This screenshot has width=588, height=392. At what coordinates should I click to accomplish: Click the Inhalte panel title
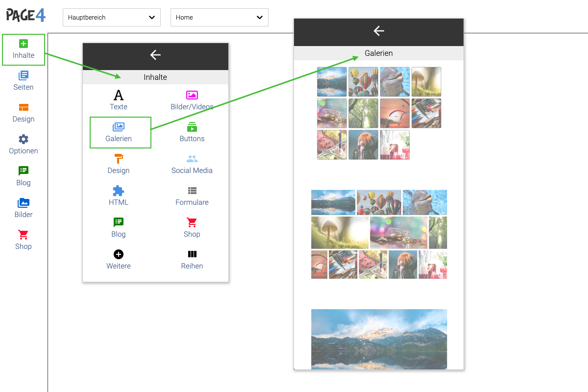coord(155,77)
